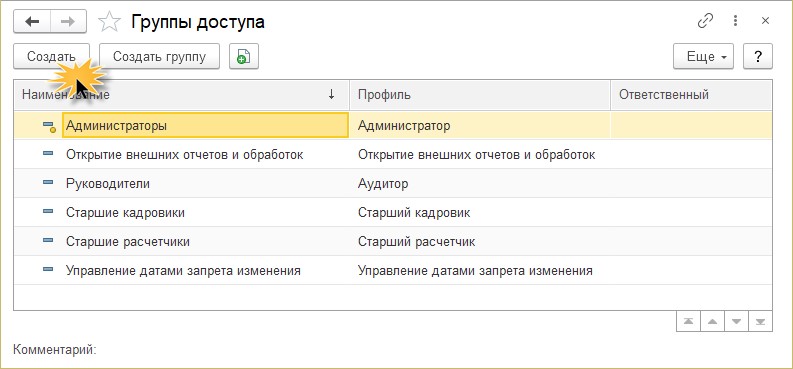Viewport: 793px width, 369px height.
Task: Click the Ответственный column header
Action: pos(691,95)
